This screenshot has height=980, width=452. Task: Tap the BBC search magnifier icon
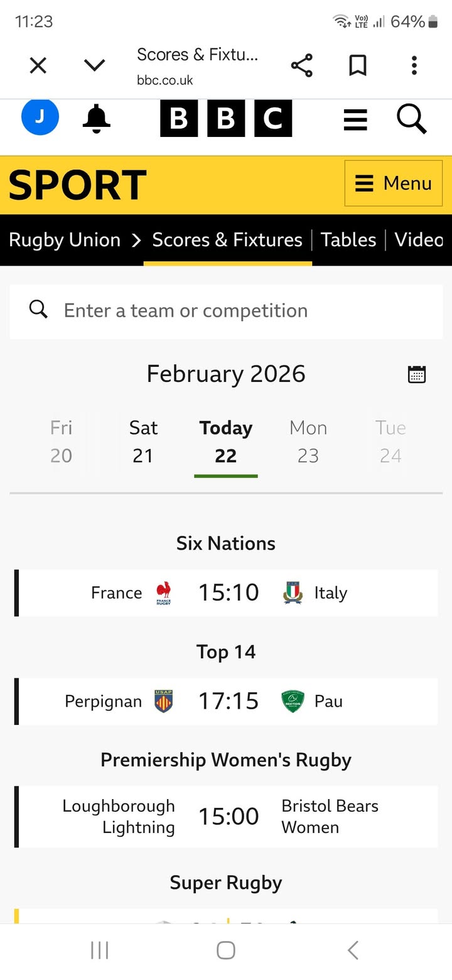tap(412, 118)
